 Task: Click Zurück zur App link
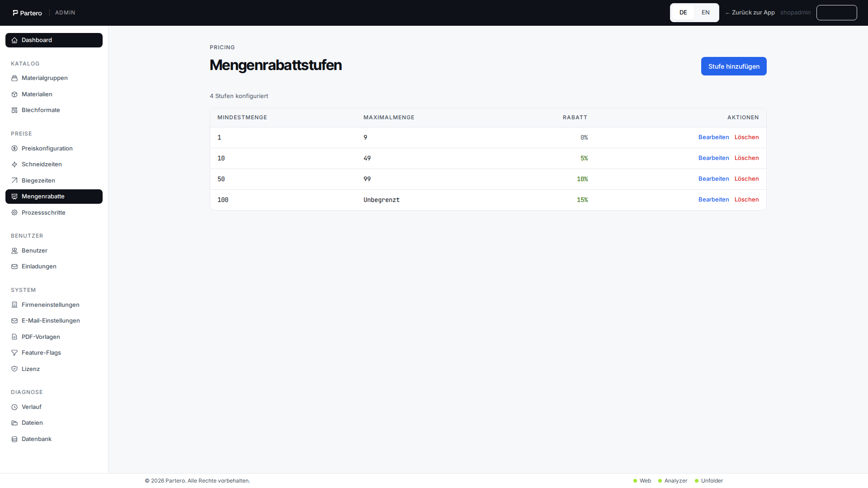click(750, 13)
